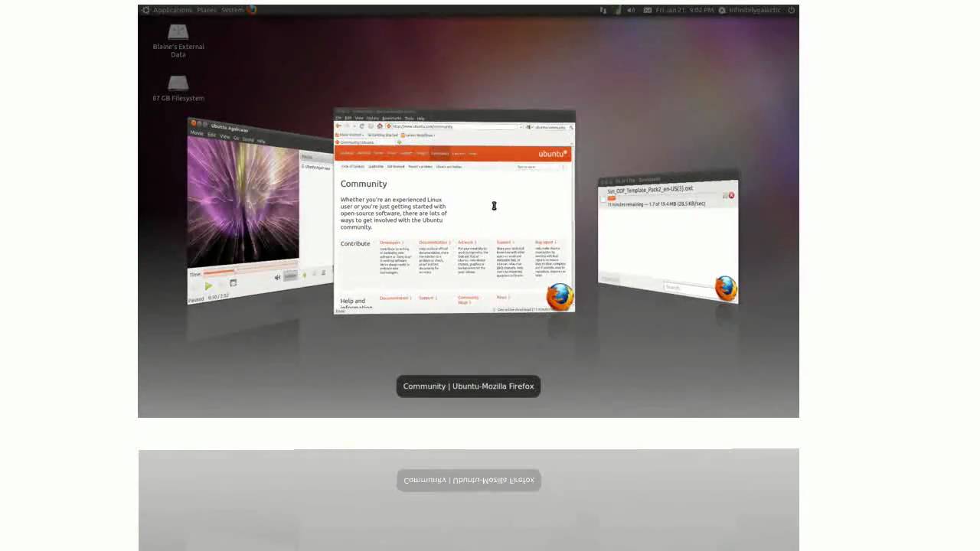The image size is (980, 551).
Task: Click the Firefox reload button
Action: [x=362, y=126]
